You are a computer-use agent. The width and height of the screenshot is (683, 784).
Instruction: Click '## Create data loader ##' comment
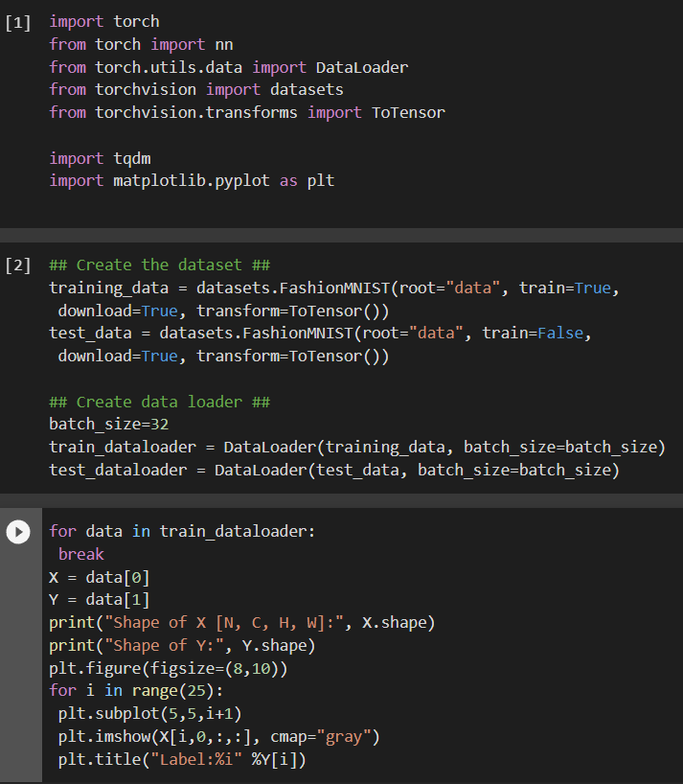[160, 402]
